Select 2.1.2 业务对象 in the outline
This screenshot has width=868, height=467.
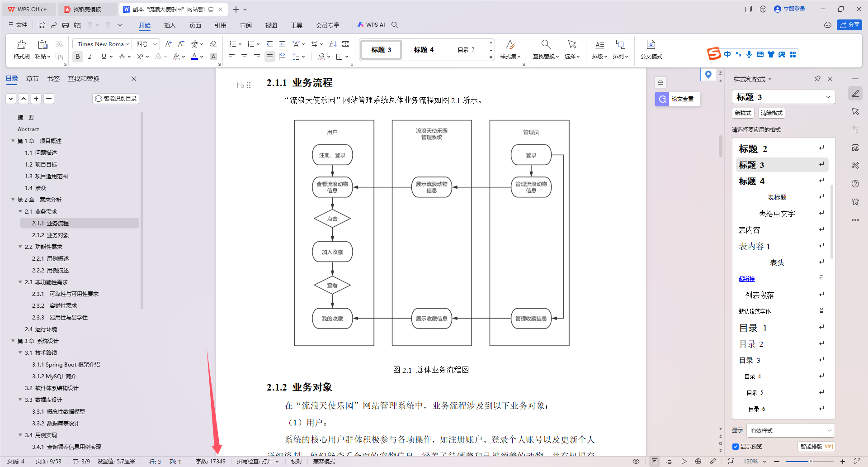[50, 235]
